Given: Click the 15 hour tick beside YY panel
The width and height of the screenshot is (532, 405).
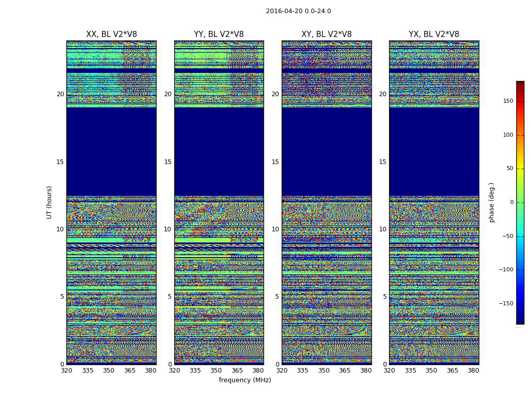Looking at the screenshot, I should (168, 162).
